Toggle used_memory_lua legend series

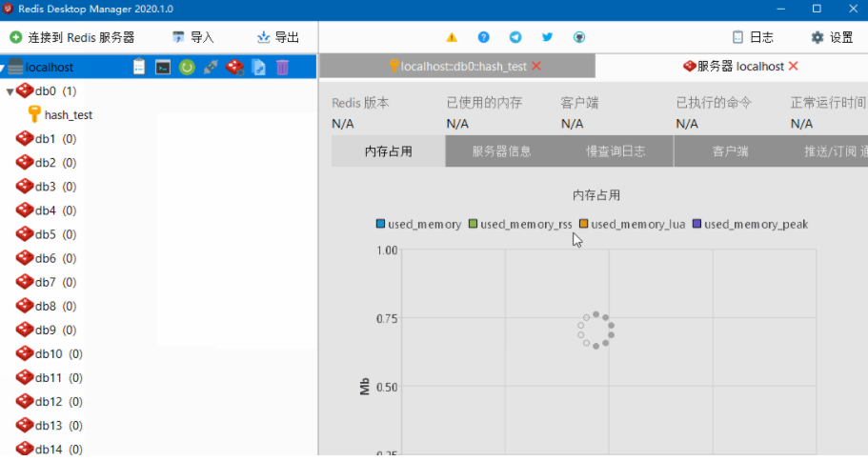pyautogui.click(x=632, y=224)
